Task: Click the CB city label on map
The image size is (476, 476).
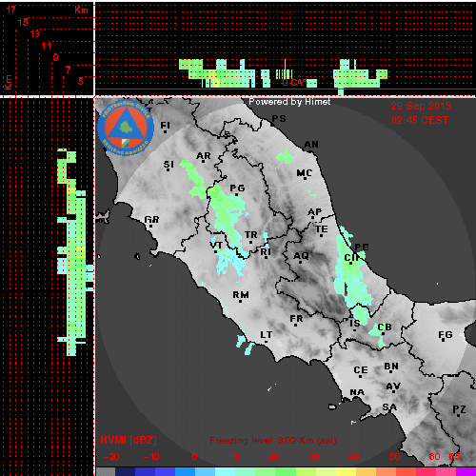Action: pyautogui.click(x=385, y=327)
